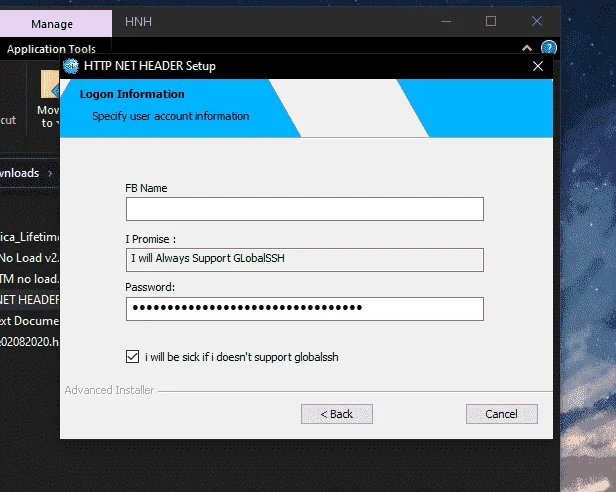
Task: Click the Password input field
Action: pyautogui.click(x=304, y=309)
